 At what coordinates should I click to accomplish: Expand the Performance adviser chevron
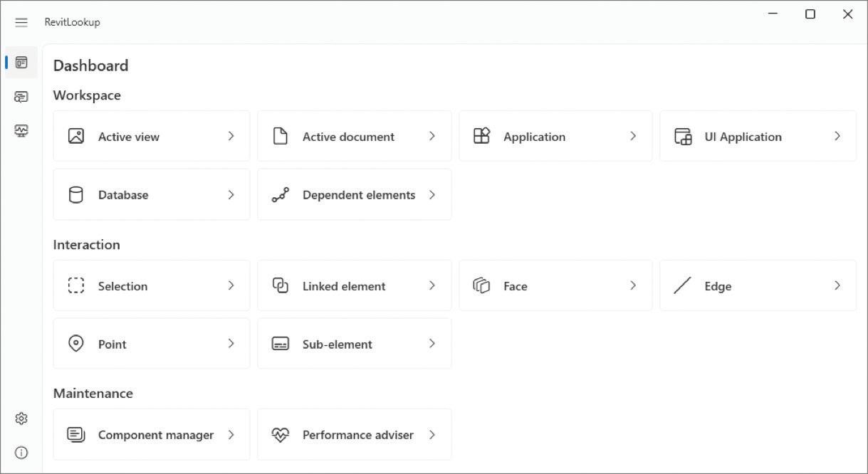click(x=432, y=434)
